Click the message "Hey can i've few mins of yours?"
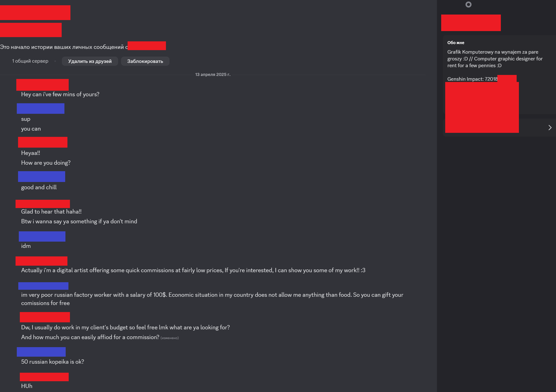 [60, 94]
